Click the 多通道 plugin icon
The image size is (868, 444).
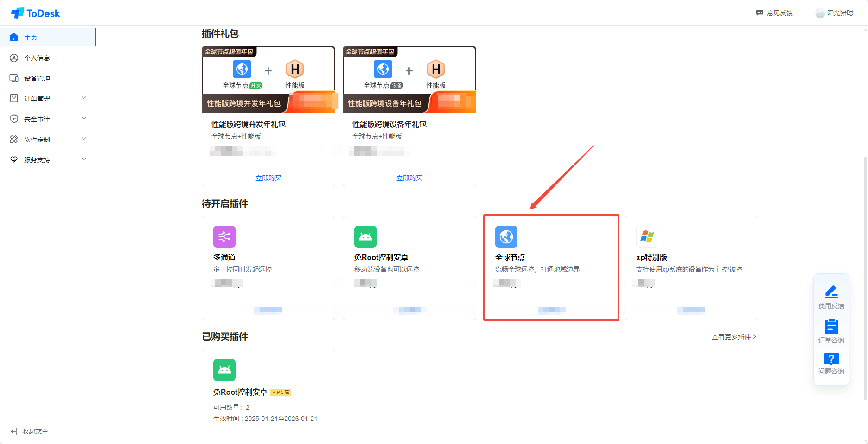click(224, 237)
